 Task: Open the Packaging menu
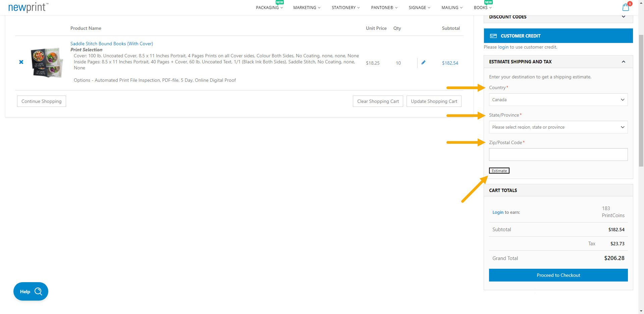coord(269,7)
